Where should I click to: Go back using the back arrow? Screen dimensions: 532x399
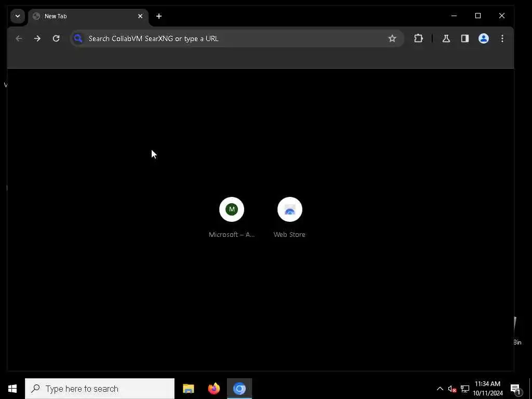click(x=19, y=38)
